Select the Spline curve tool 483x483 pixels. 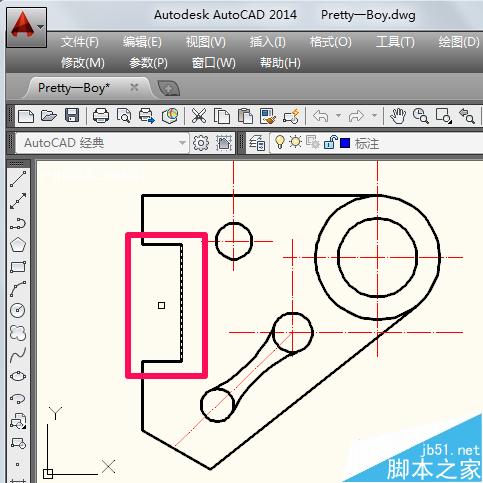coord(18,355)
